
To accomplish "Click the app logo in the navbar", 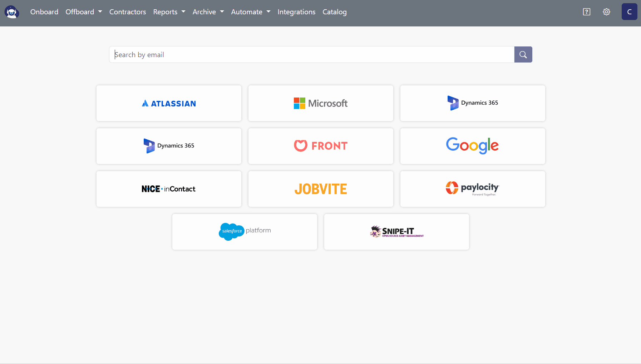I will point(12,12).
